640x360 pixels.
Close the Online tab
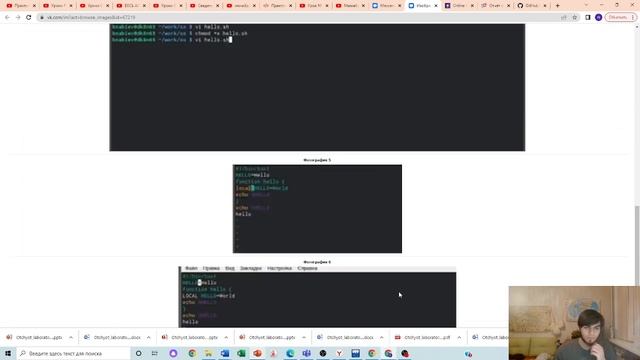472,6
